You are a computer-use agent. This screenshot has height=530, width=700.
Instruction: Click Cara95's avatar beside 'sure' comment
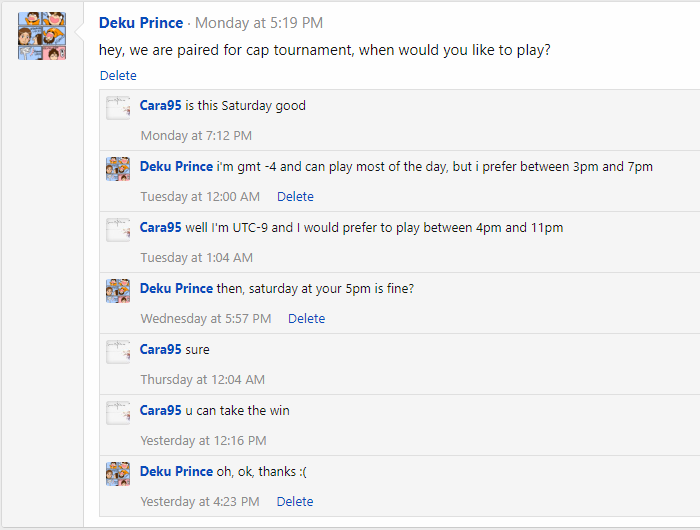(118, 352)
